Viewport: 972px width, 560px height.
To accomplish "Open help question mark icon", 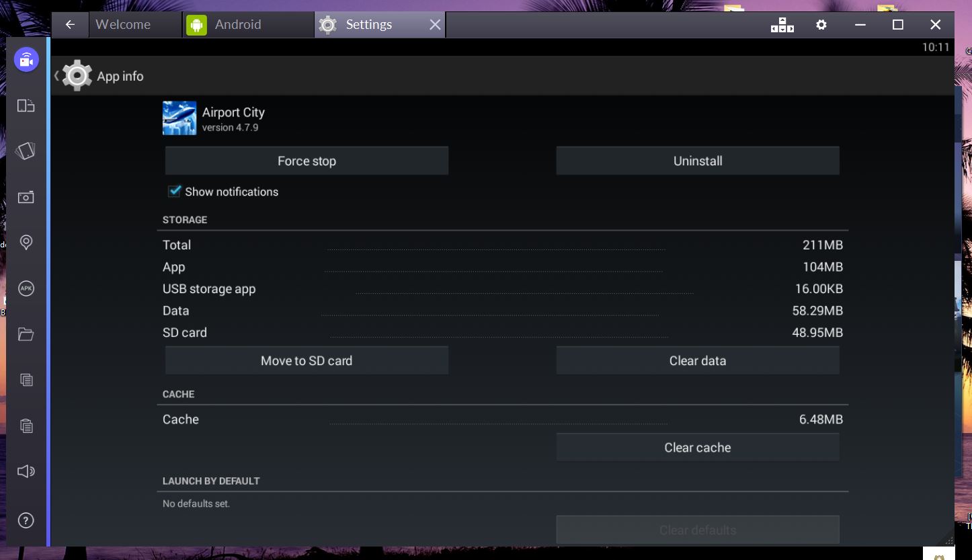I will (x=26, y=520).
